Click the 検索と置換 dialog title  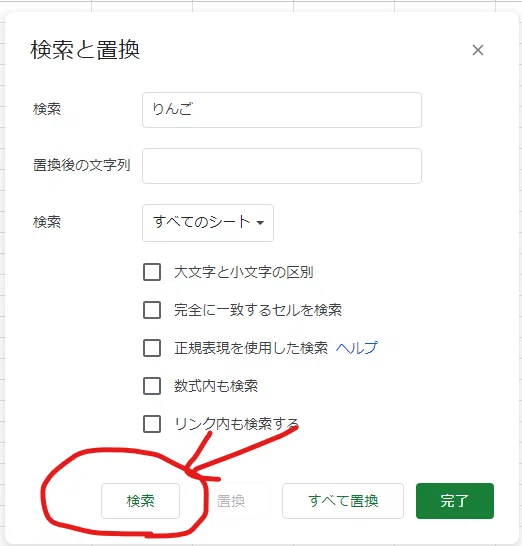point(85,50)
